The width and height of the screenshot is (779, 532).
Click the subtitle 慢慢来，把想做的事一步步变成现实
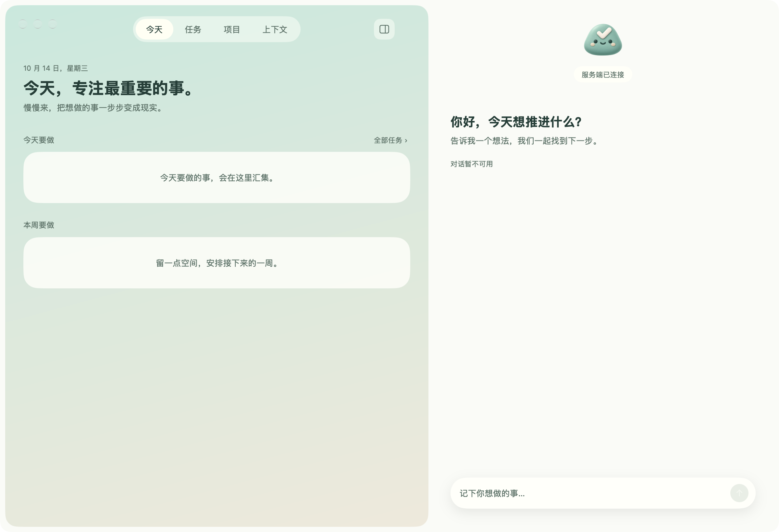93,108
